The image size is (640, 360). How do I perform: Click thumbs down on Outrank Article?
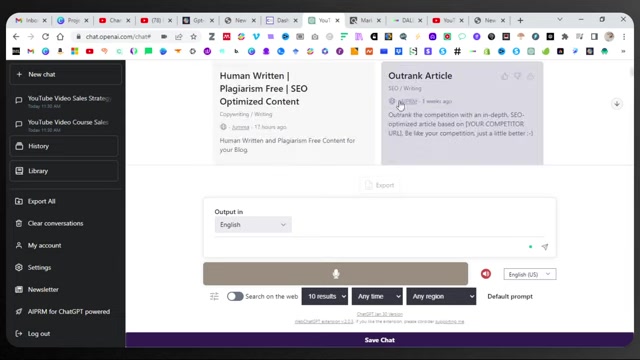point(517,76)
